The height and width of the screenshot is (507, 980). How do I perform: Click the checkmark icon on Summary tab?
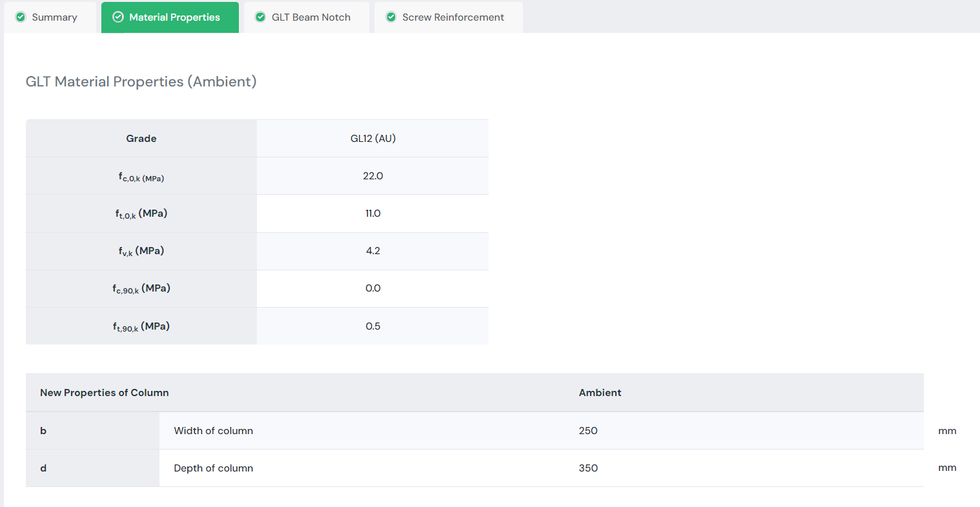pyautogui.click(x=21, y=17)
